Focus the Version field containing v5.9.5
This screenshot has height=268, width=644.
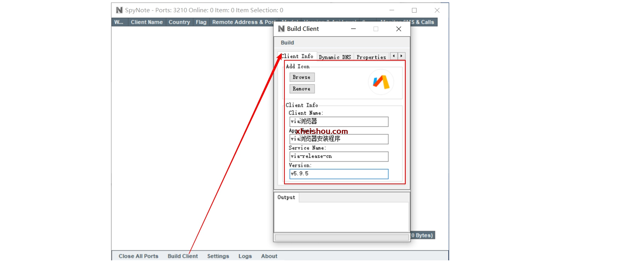point(339,174)
